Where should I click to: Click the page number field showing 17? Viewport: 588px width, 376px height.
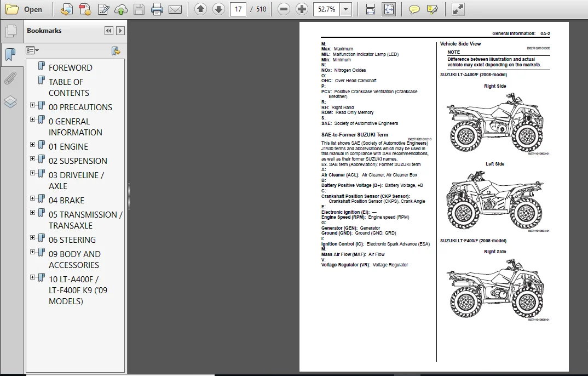(238, 9)
